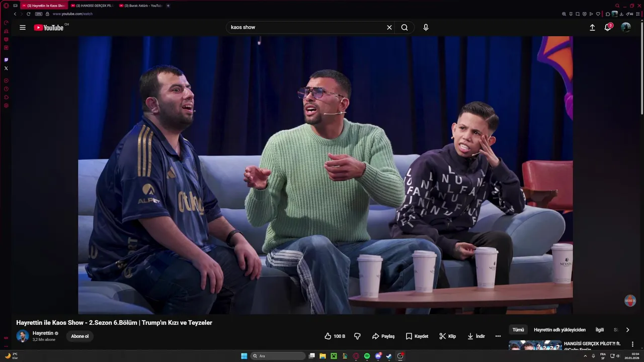Open Opera player/flow send icon

coord(591,14)
